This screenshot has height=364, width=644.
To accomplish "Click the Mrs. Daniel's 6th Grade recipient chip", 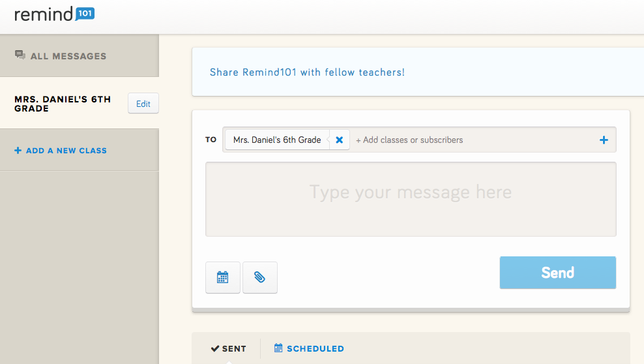I will [x=277, y=140].
